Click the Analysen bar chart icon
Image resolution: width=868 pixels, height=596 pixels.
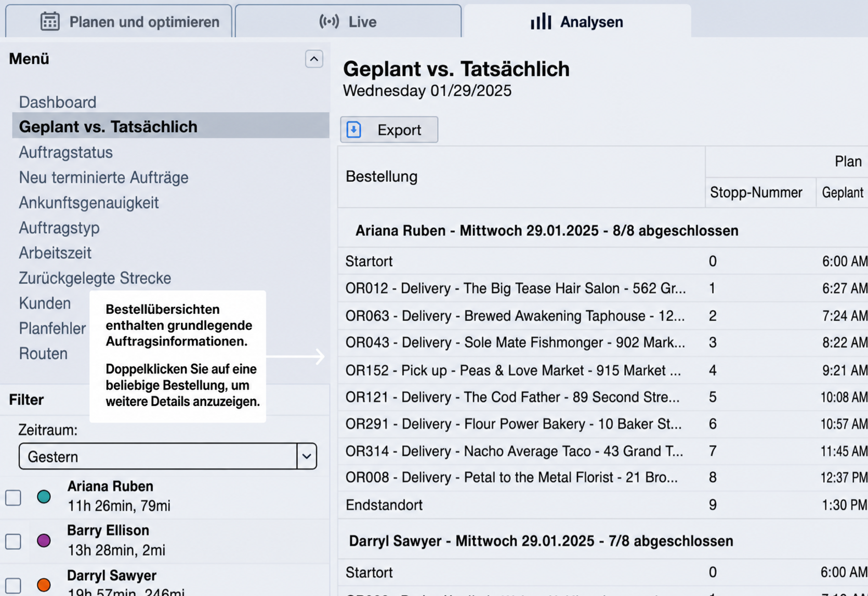coord(541,21)
